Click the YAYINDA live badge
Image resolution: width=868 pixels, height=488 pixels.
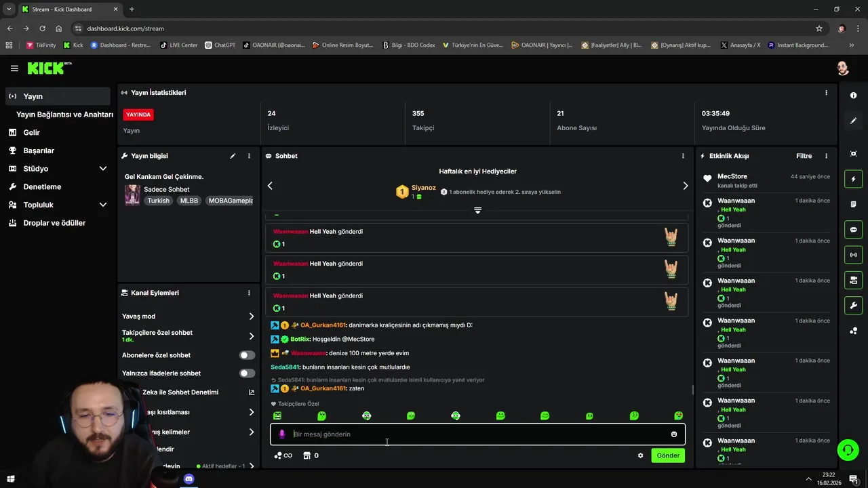(138, 115)
